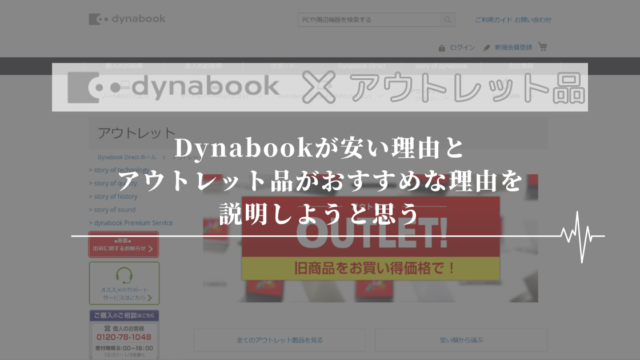This screenshot has height=360, width=640.
Task: Click the 全てのアウトレット製品を見る button
Action: pos(280,340)
